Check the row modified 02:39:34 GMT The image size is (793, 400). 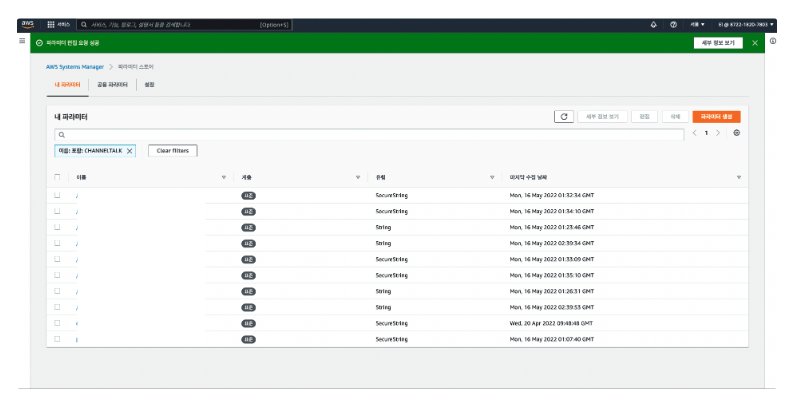tap(57, 243)
